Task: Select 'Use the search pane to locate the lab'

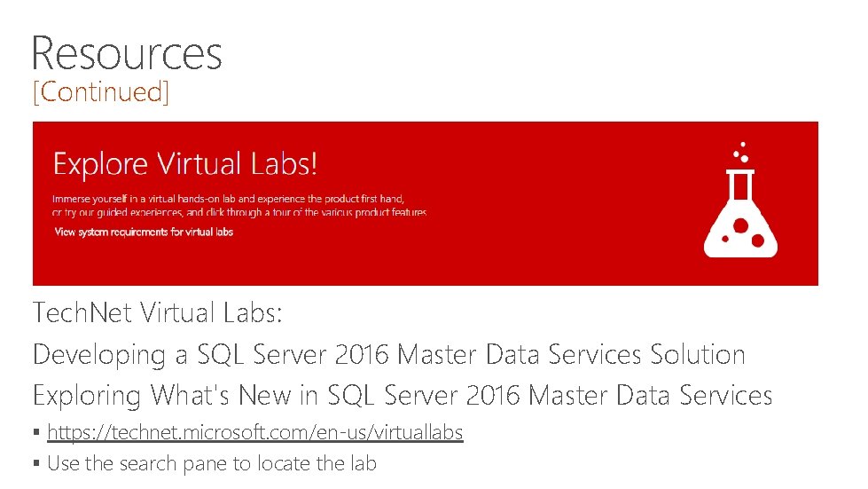Action: pyautogui.click(x=212, y=463)
